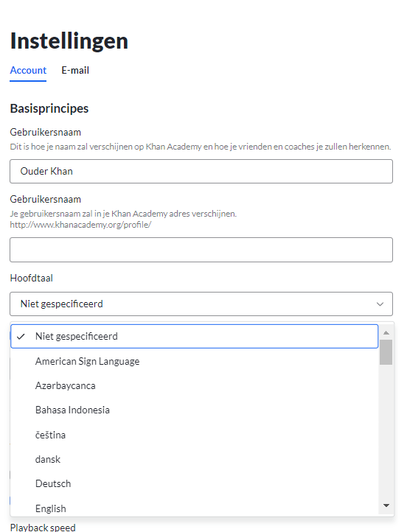Screen dimensions: 407x532
Task: Click the Ouder Khan name field
Action: pos(201,172)
